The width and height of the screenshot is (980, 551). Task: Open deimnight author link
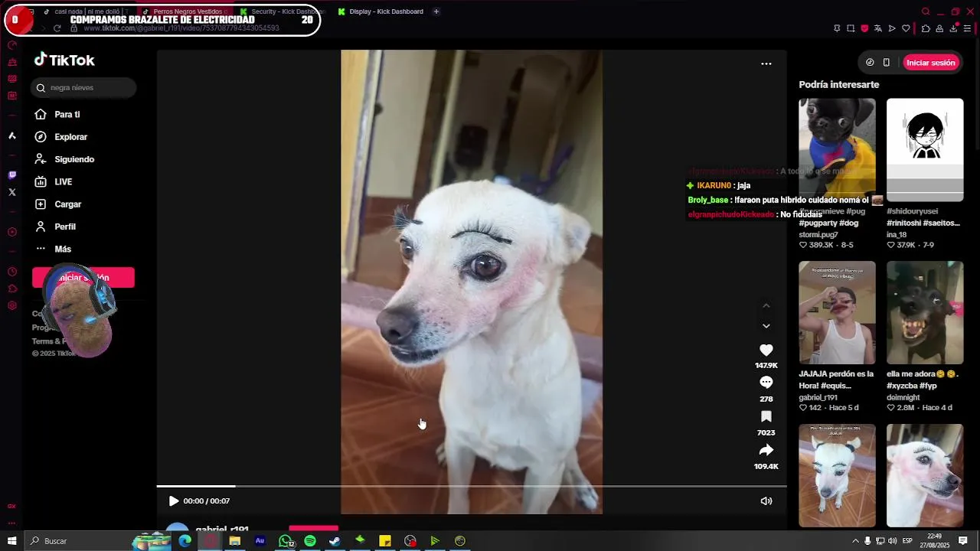(903, 398)
